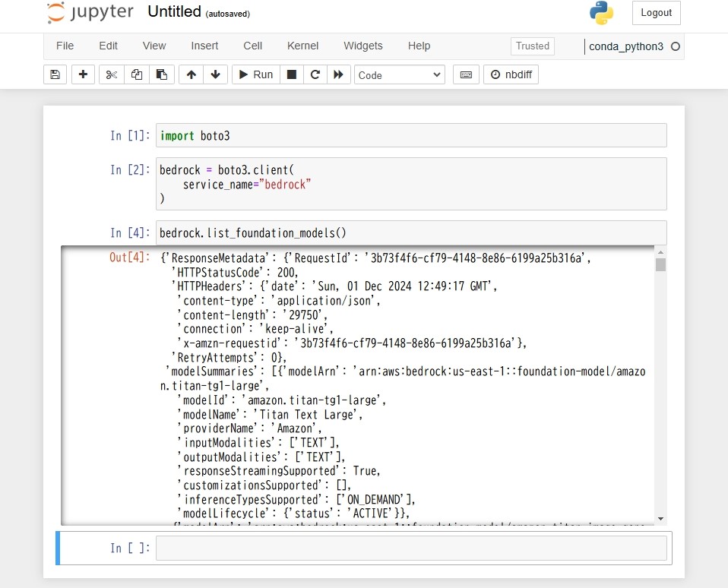Open the Widgets menu
The height and width of the screenshot is (588, 728).
pyautogui.click(x=363, y=46)
